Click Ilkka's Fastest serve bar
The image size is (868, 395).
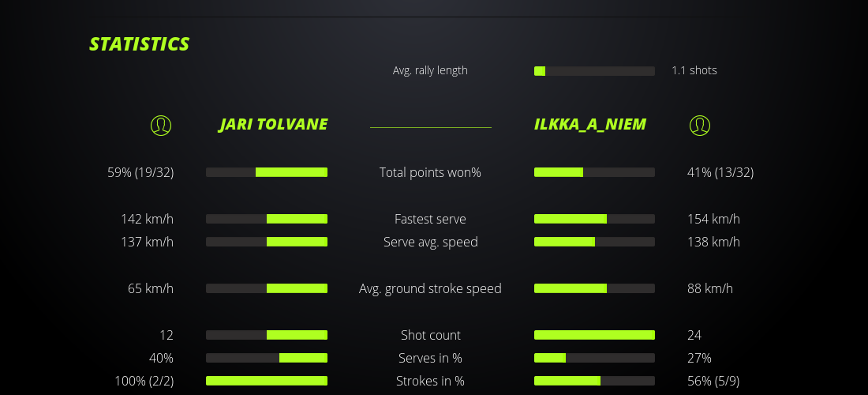coord(594,219)
